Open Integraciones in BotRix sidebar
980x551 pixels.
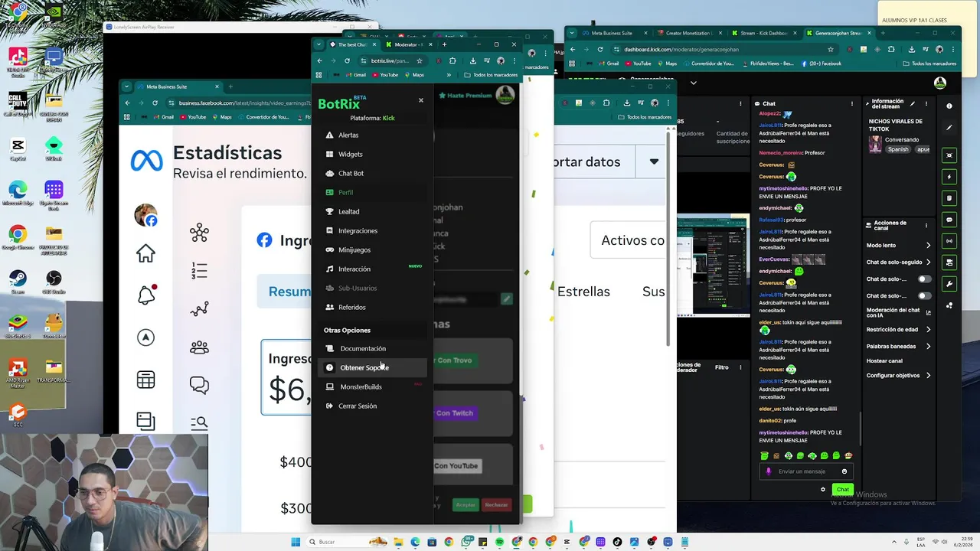coord(372,230)
